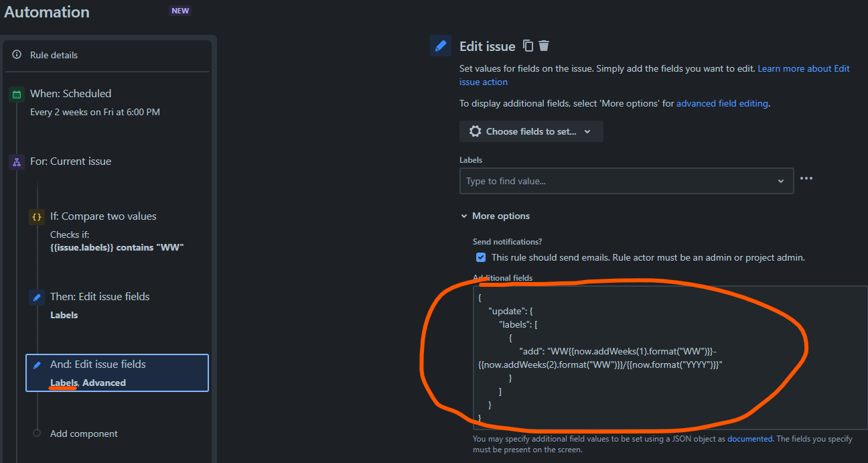868x463 pixels.
Task: Open the Labels value picker dropdown
Action: (x=780, y=180)
